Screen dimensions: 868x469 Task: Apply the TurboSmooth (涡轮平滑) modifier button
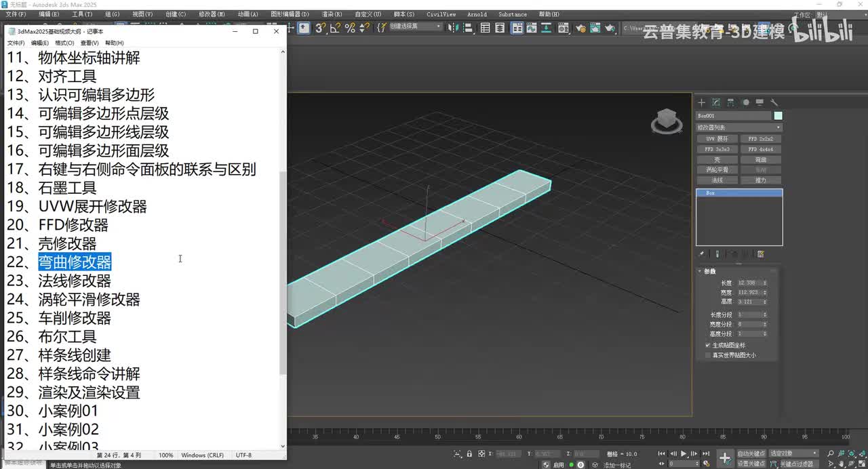(717, 170)
